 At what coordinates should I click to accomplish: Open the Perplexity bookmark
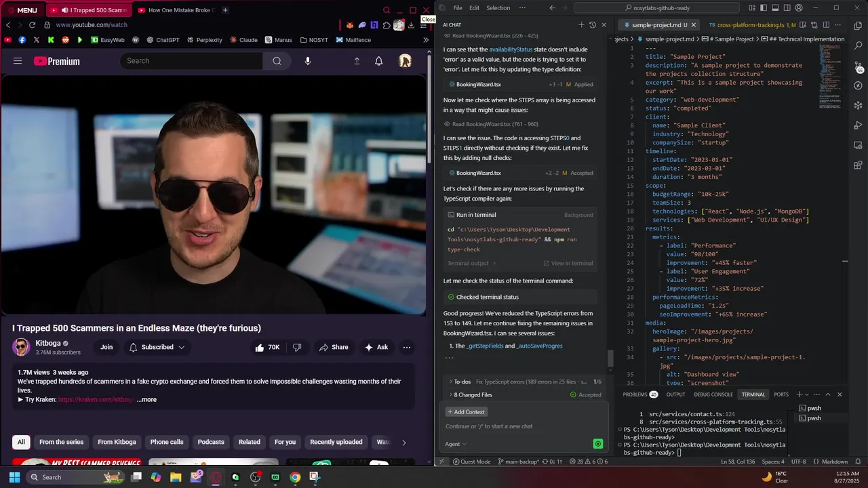pyautogui.click(x=204, y=40)
